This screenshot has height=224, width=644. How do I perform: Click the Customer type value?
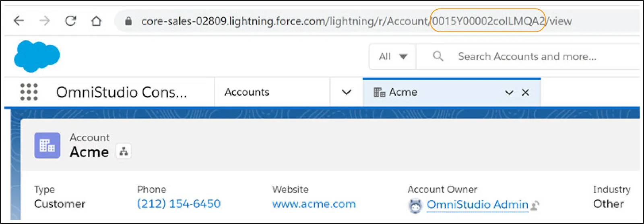(60, 204)
